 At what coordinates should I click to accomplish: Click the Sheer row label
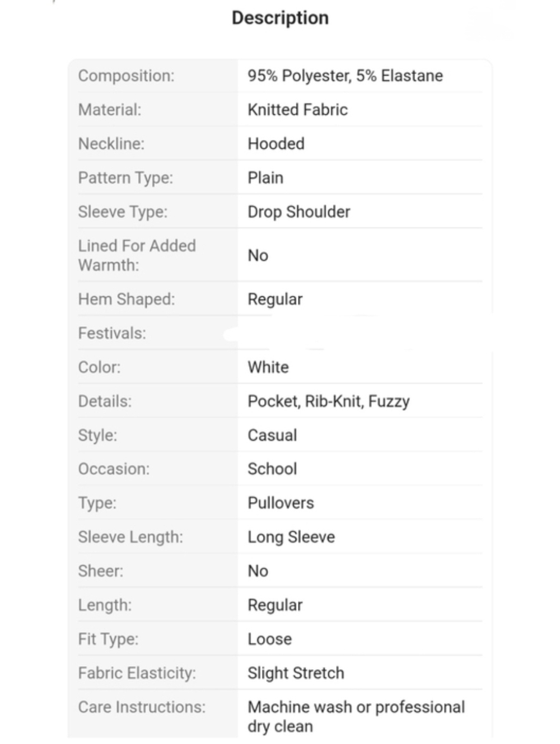(x=101, y=571)
